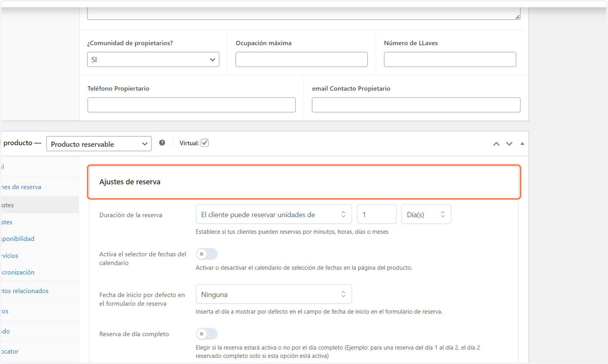
Task: Collapse the product data panel triangle
Action: point(522,144)
